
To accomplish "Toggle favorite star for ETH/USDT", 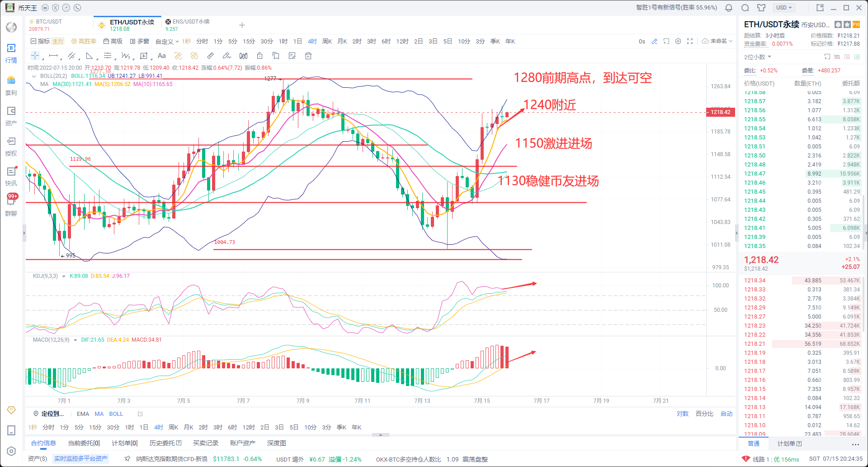I will coord(847,24).
